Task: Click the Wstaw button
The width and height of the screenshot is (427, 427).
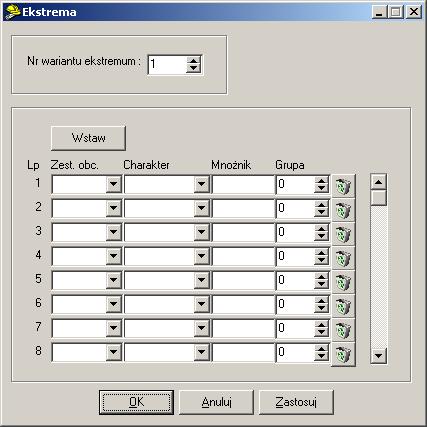Action: click(x=88, y=138)
